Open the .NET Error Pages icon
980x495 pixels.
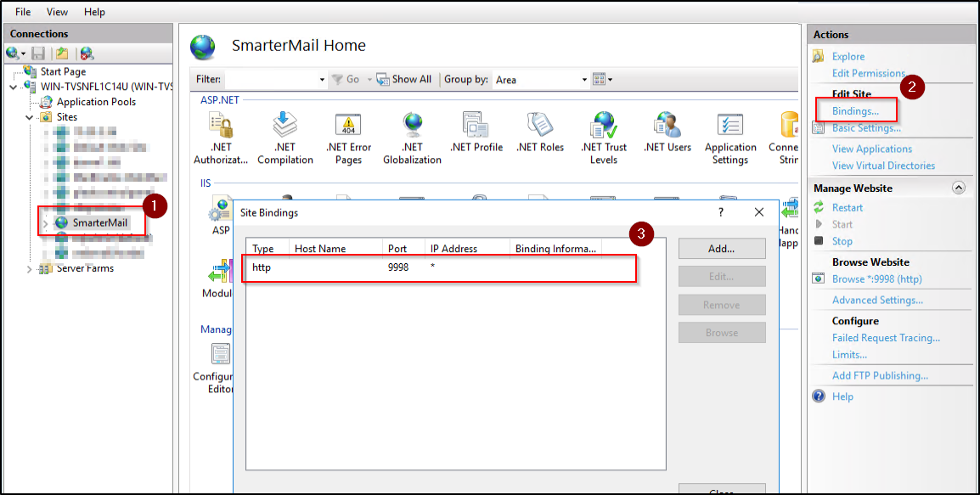(x=348, y=126)
